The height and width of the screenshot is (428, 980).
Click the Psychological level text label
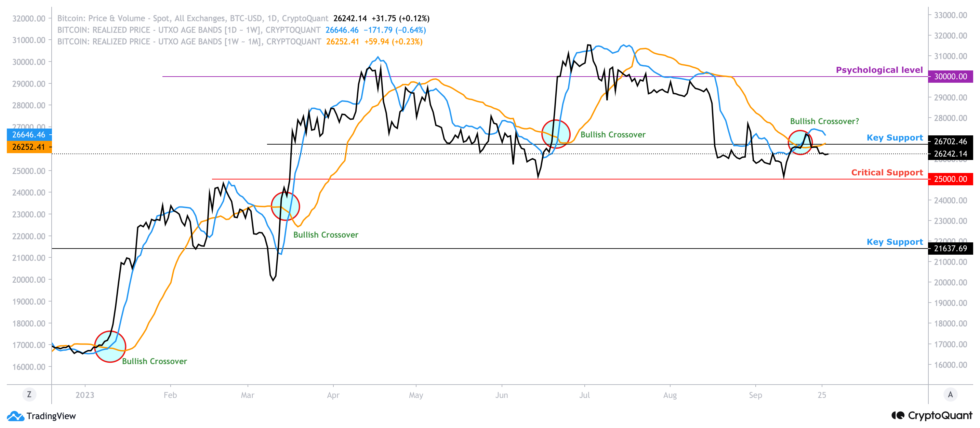tap(879, 70)
